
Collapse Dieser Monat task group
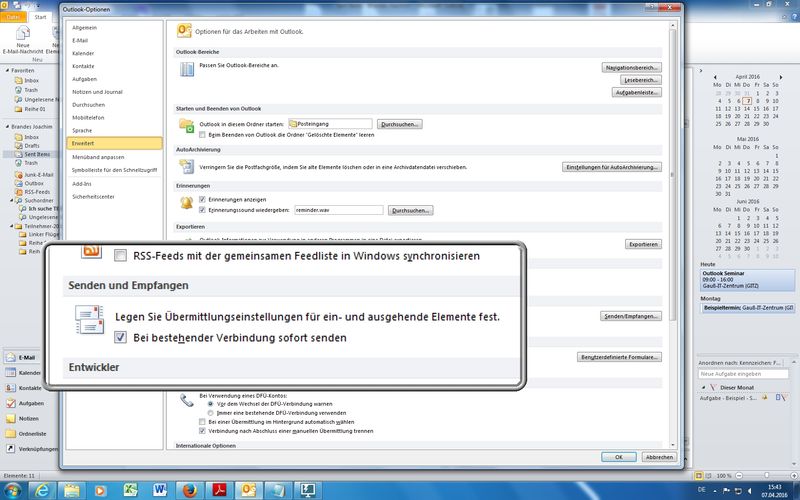point(705,387)
